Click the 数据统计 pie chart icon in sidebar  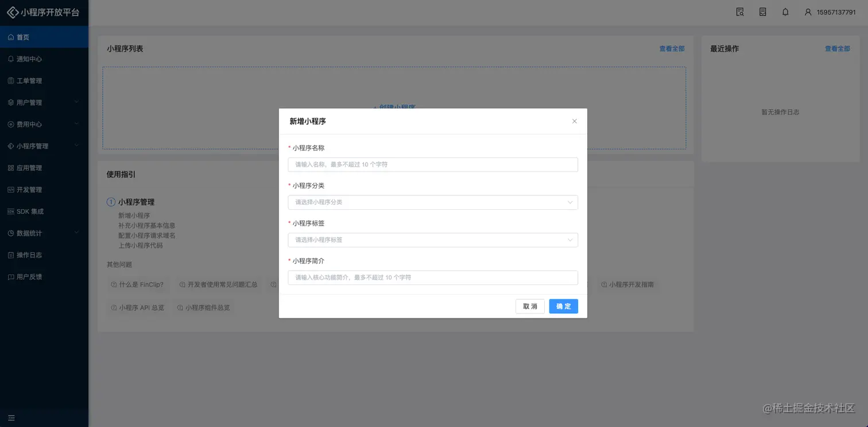point(11,233)
